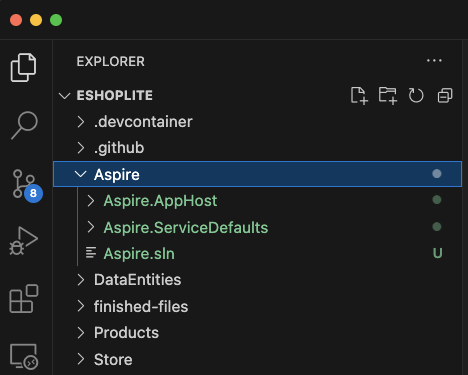Open Source Control view with 8 changes
The image size is (468, 375).
click(27, 185)
